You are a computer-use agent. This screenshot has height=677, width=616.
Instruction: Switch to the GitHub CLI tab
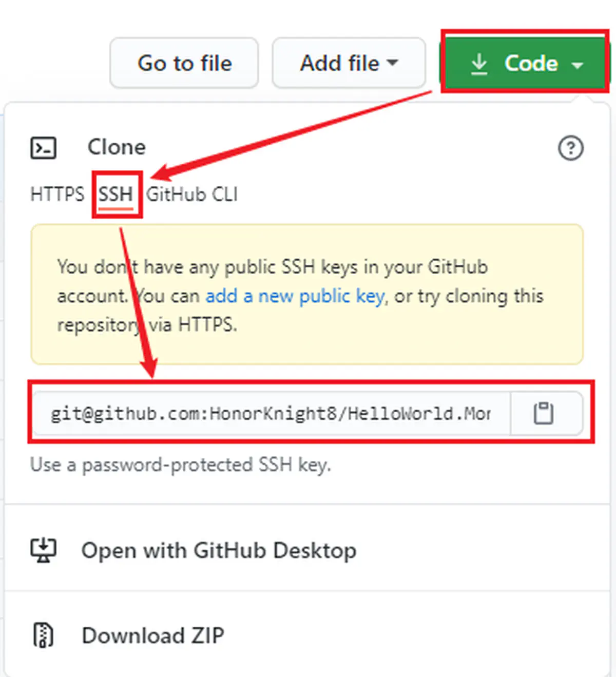click(192, 195)
